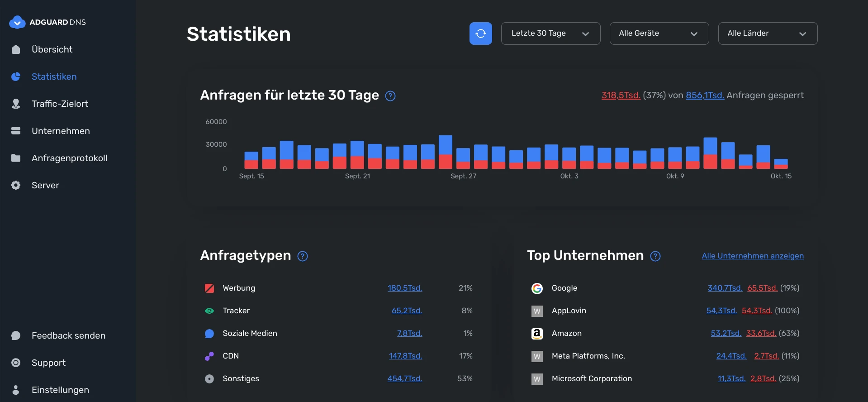Open Server settings in sidebar
The image size is (868, 402).
(x=45, y=185)
